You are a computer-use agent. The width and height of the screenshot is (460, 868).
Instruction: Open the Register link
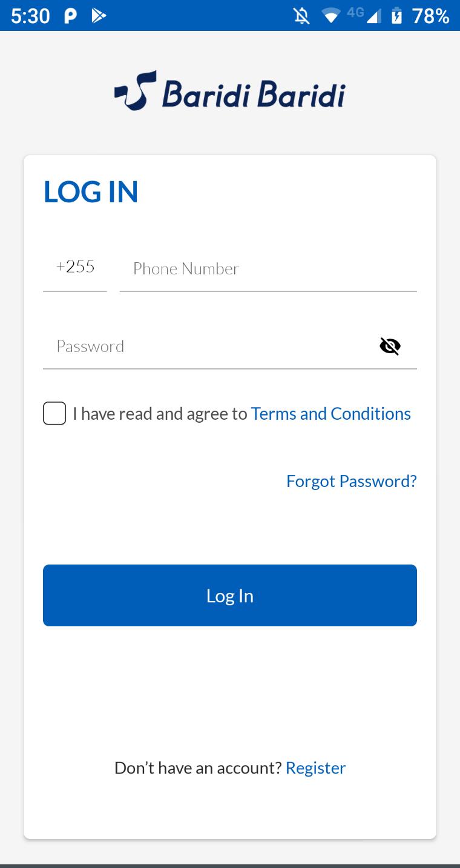[316, 768]
